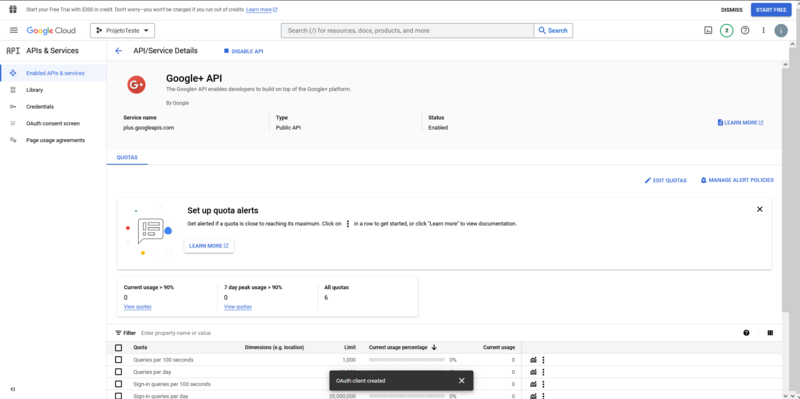This screenshot has height=399, width=800.
Task: Check Sign-in queries per day row
Action: (x=118, y=396)
